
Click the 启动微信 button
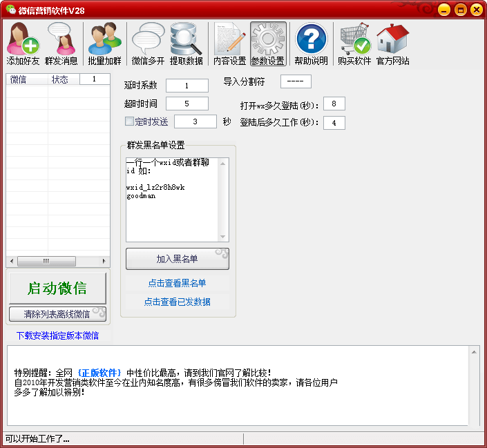58,288
